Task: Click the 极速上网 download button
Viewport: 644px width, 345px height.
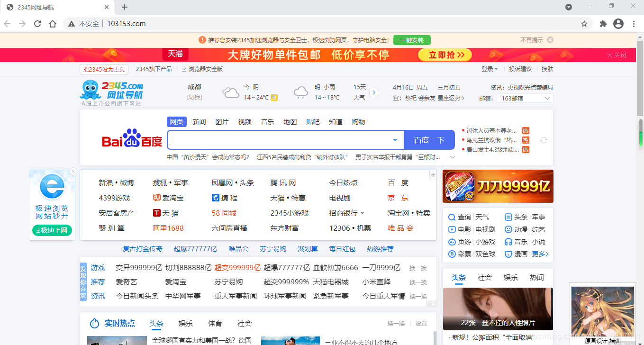Action: [52, 230]
